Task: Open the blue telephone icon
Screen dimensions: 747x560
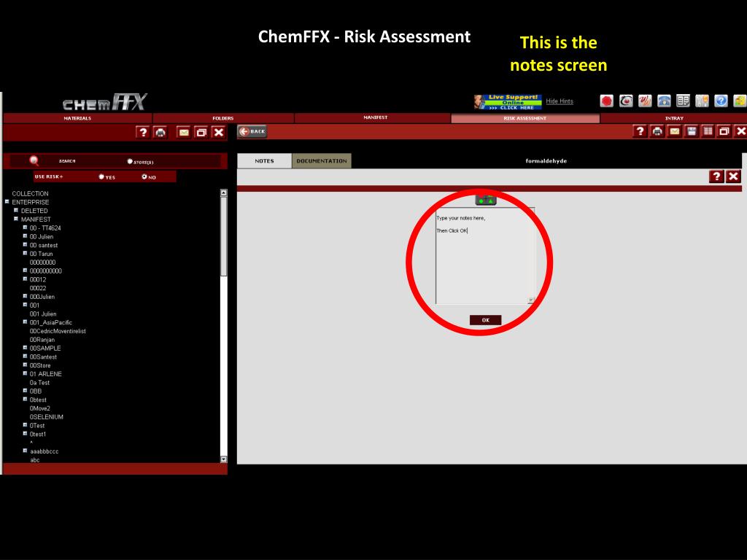Action: tap(664, 101)
